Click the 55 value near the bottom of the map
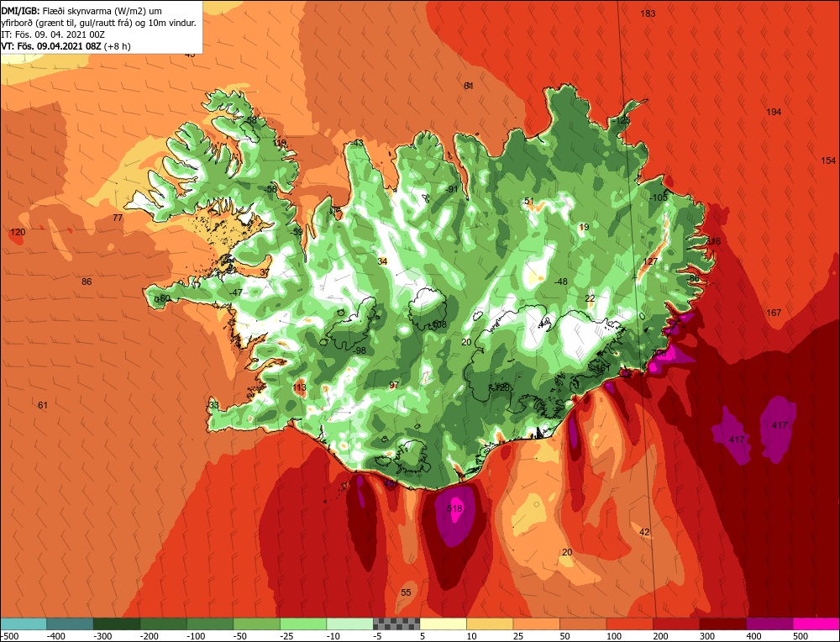 coord(406,592)
